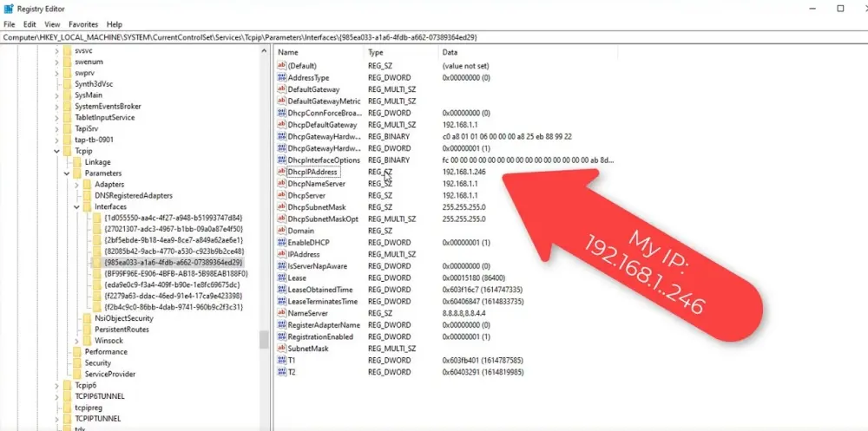Image resolution: width=868 pixels, height=431 pixels.
Task: Click the NameServer string value icon
Action: tap(281, 313)
